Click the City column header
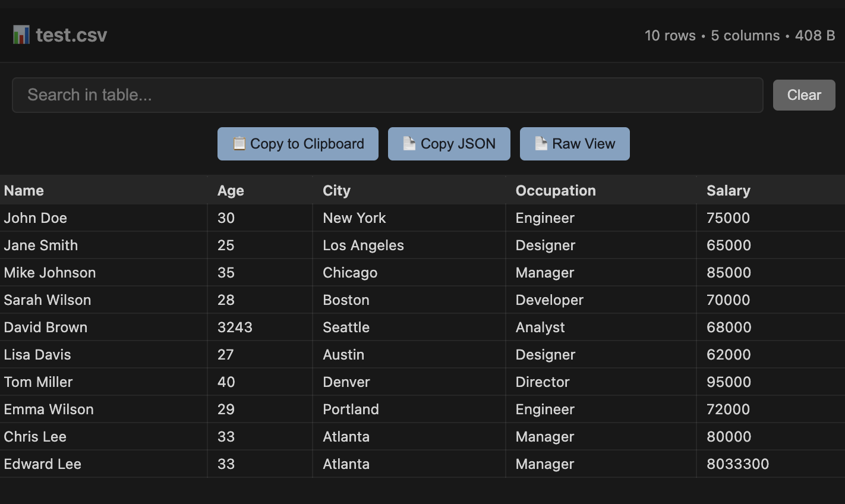Screen dimensions: 845x504 pos(336,191)
